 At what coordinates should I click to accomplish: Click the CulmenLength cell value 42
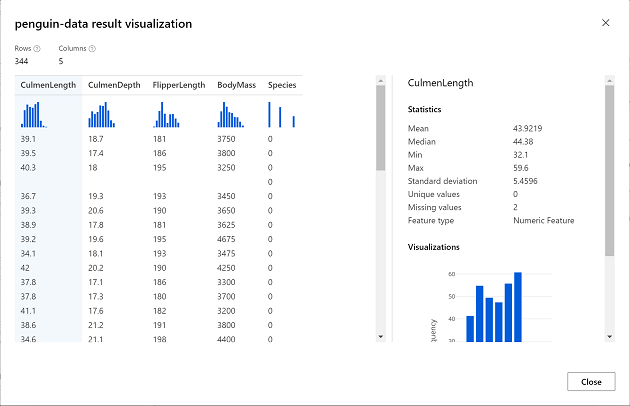tap(25, 268)
